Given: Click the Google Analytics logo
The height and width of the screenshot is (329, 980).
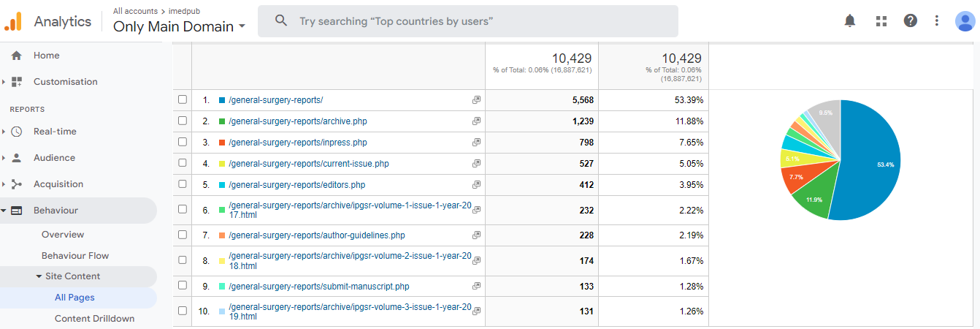Looking at the screenshot, I should [14, 21].
